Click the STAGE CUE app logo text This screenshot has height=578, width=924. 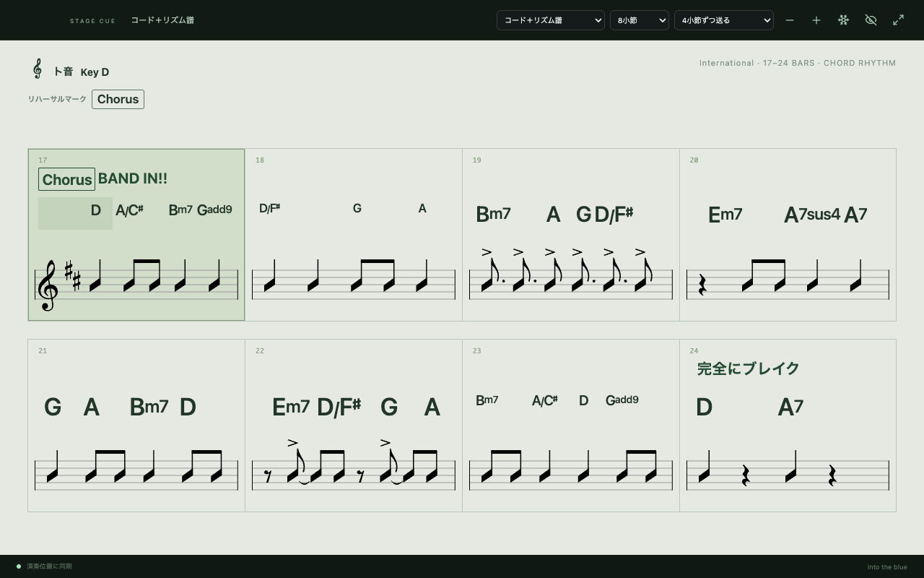(92, 21)
